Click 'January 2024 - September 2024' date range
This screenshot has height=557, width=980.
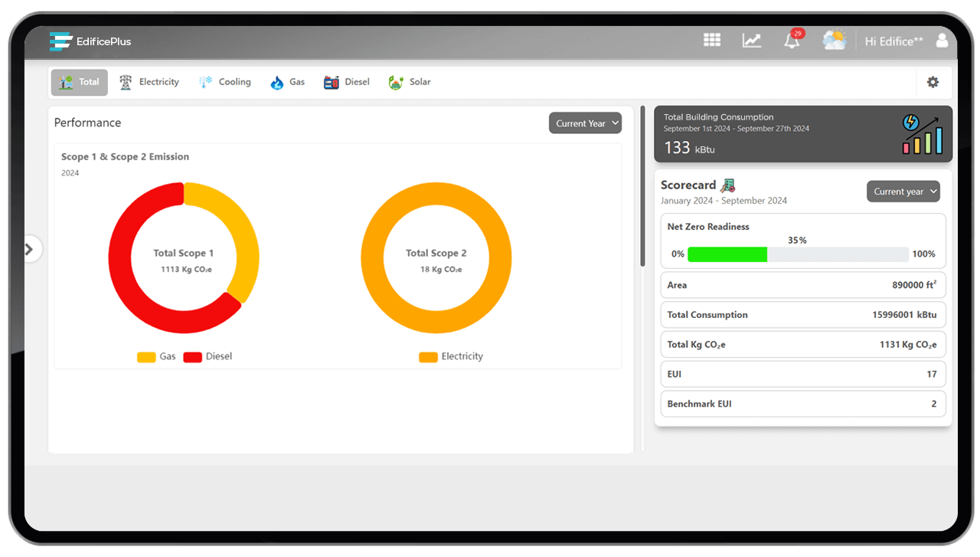coord(724,201)
